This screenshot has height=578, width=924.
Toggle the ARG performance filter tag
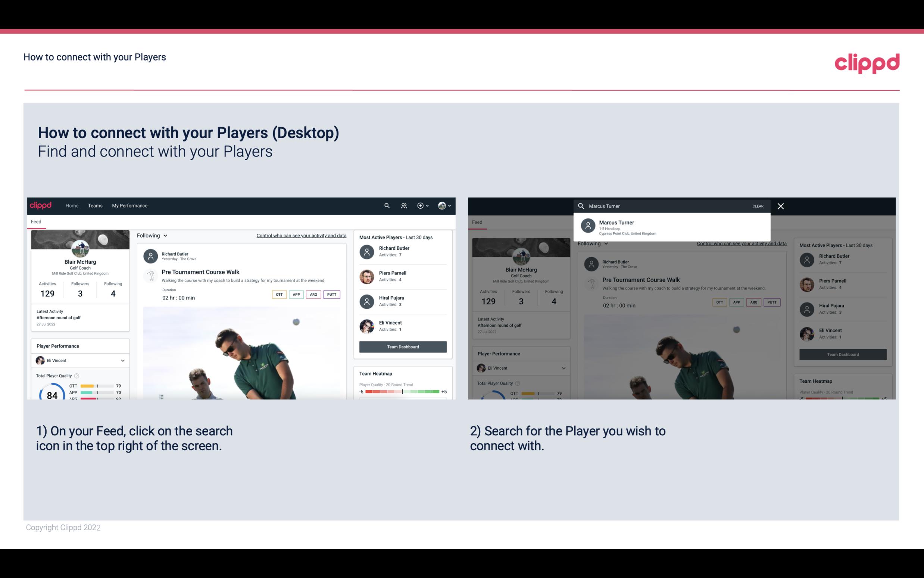tap(313, 293)
